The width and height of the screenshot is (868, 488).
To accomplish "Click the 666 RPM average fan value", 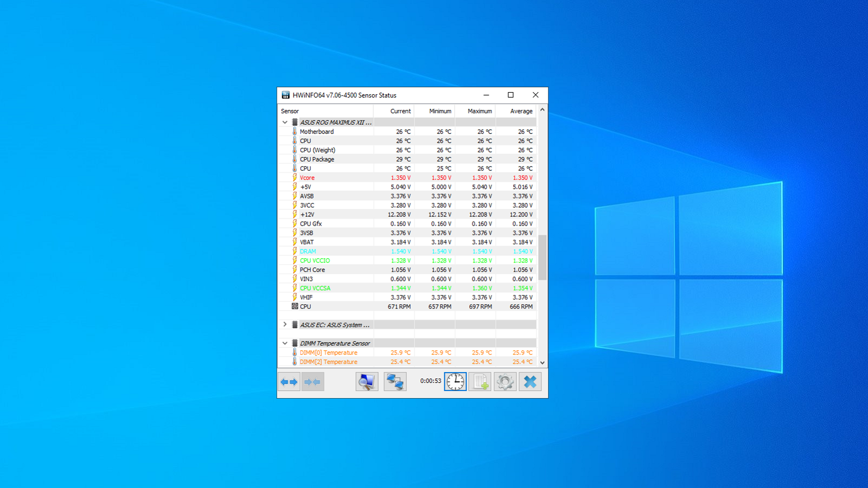I will (521, 307).
